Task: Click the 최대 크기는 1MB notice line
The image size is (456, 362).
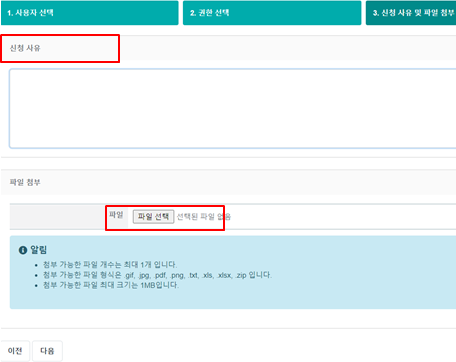Action: point(111,285)
